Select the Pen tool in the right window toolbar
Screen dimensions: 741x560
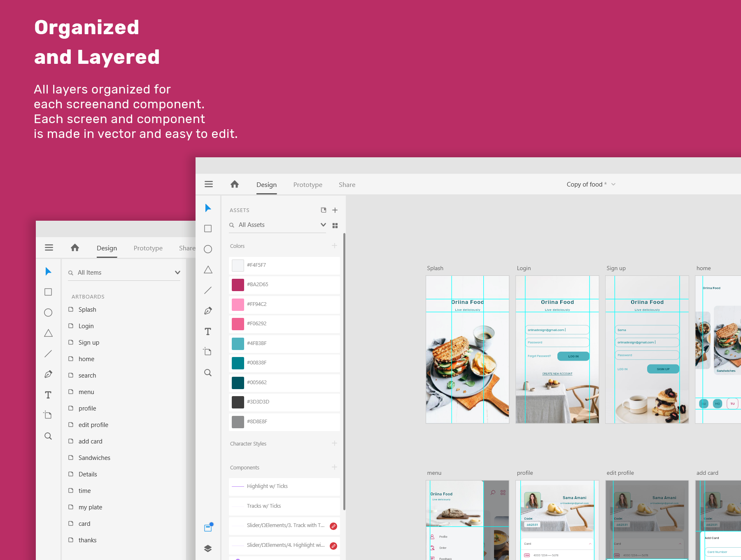point(208,311)
